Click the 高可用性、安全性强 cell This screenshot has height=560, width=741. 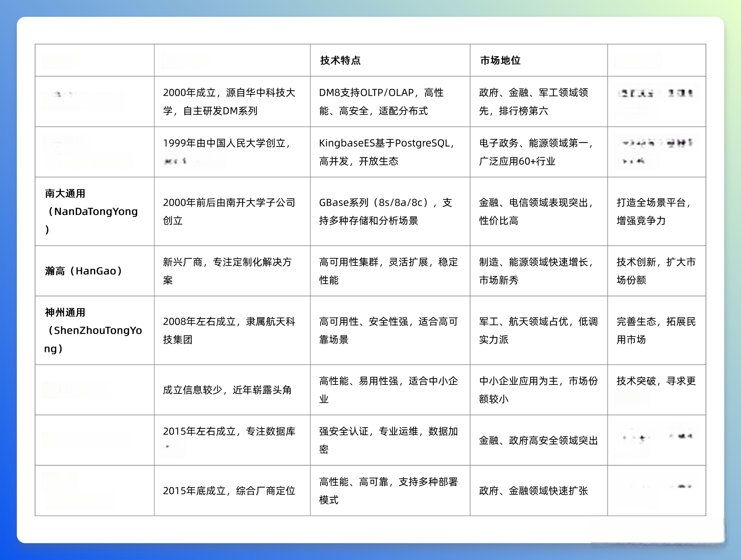[x=390, y=330]
